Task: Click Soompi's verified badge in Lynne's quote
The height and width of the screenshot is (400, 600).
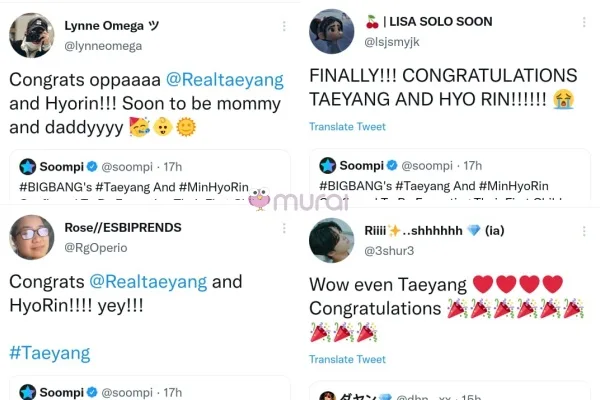Action: [x=92, y=167]
